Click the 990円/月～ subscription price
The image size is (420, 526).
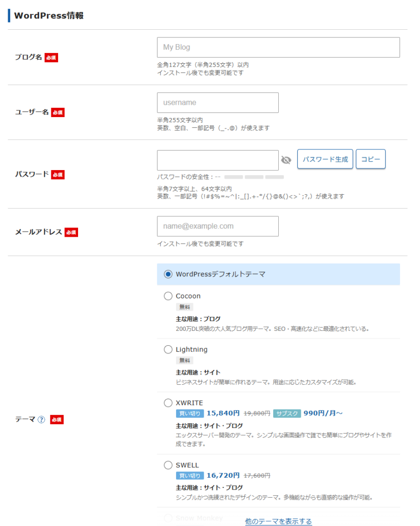(323, 413)
